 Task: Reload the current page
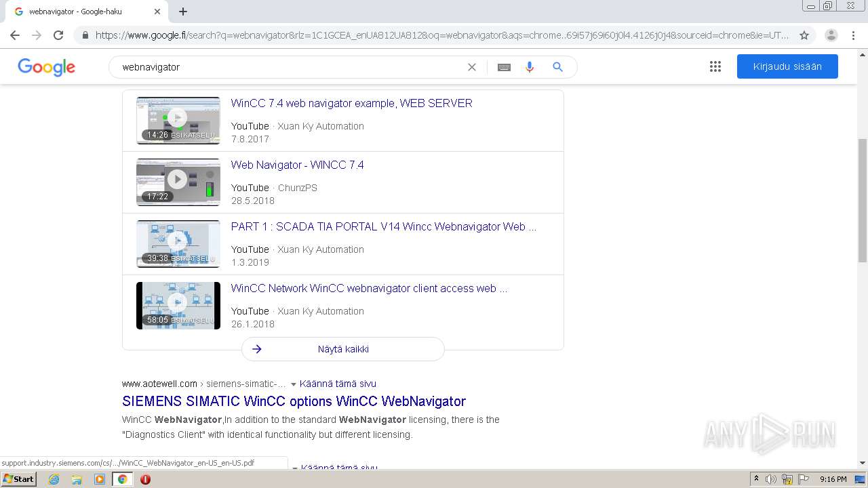point(58,35)
